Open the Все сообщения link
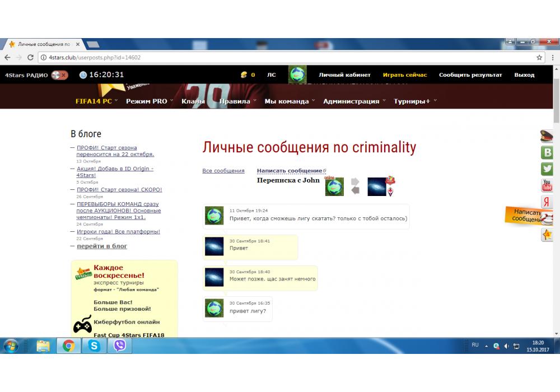Image resolution: width=560 pixels, height=392 pixels. pos(223,171)
